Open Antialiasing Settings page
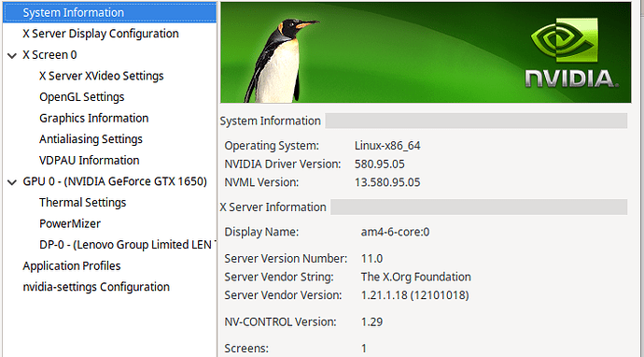The height and width of the screenshot is (357, 644). point(91,139)
